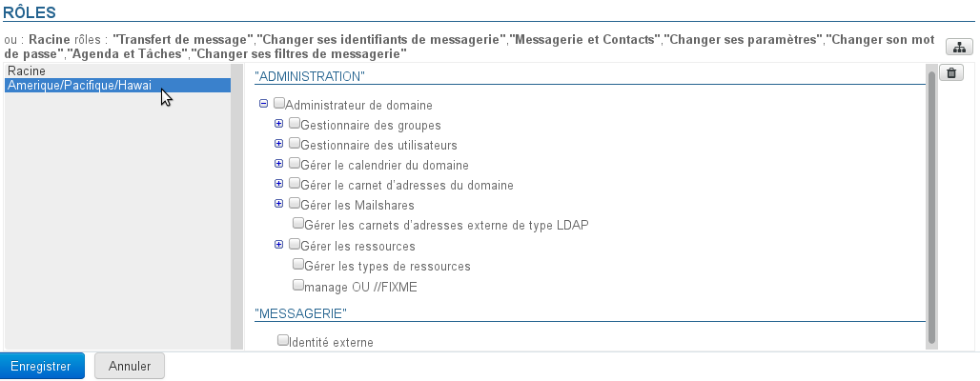
Task: Expand Gérer le calendrier du domaine
Action: (x=279, y=164)
